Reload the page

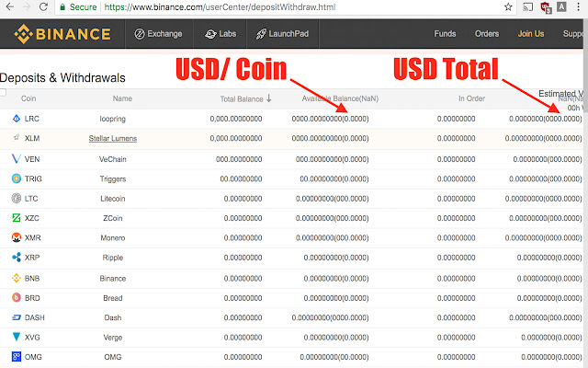(43, 6)
